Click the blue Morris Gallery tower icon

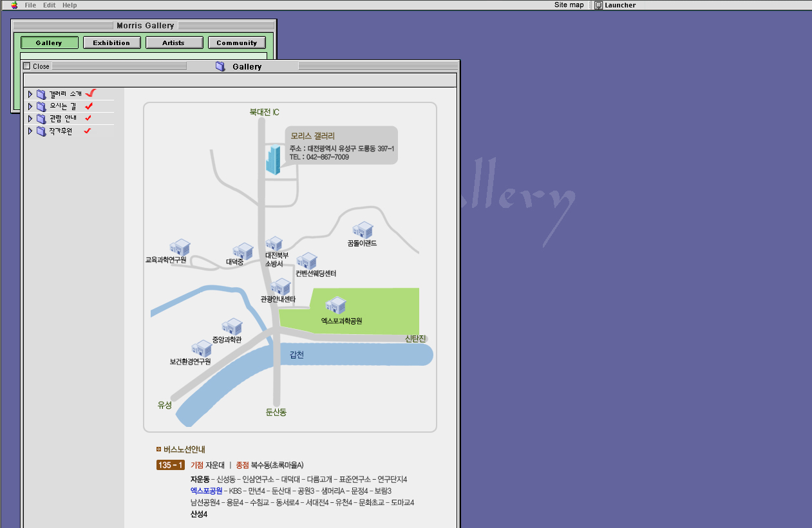tap(274, 159)
